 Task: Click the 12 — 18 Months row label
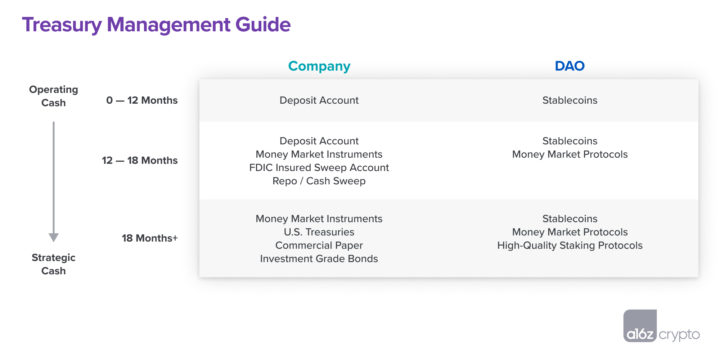point(140,161)
